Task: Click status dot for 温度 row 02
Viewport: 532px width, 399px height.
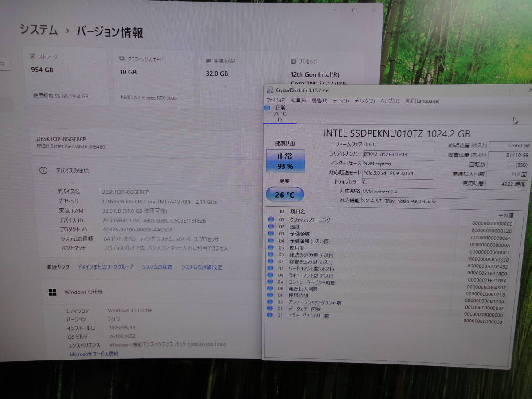Action: pos(270,227)
